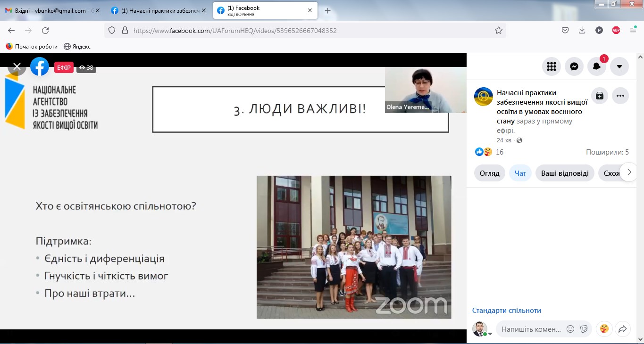Open a new browser tab
The height and width of the screenshot is (344, 644).
tap(328, 10)
